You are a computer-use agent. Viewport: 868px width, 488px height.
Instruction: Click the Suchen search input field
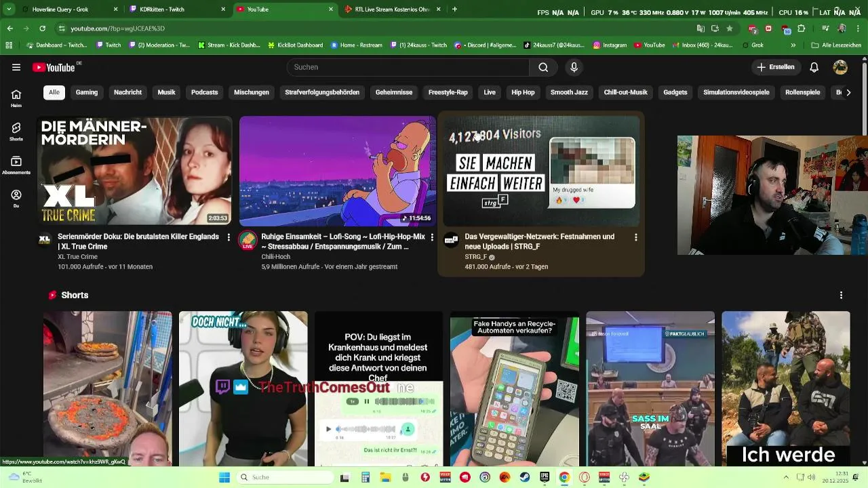click(408, 67)
